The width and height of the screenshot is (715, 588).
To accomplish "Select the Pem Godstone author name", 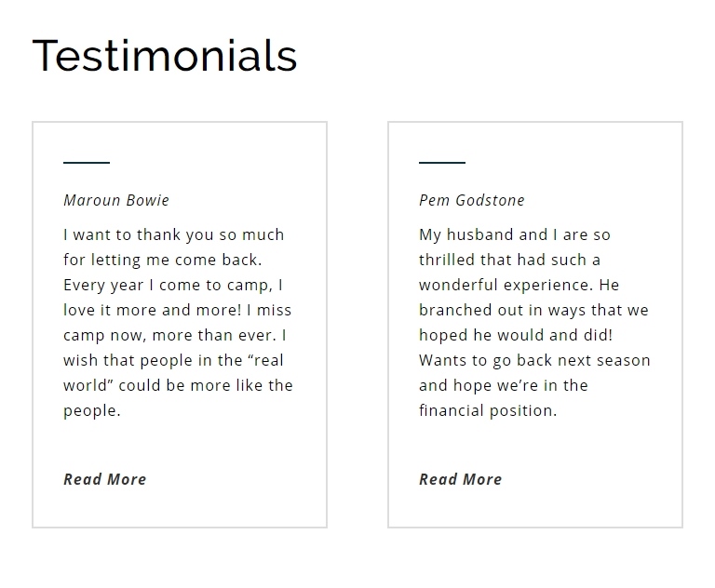I will [x=472, y=200].
